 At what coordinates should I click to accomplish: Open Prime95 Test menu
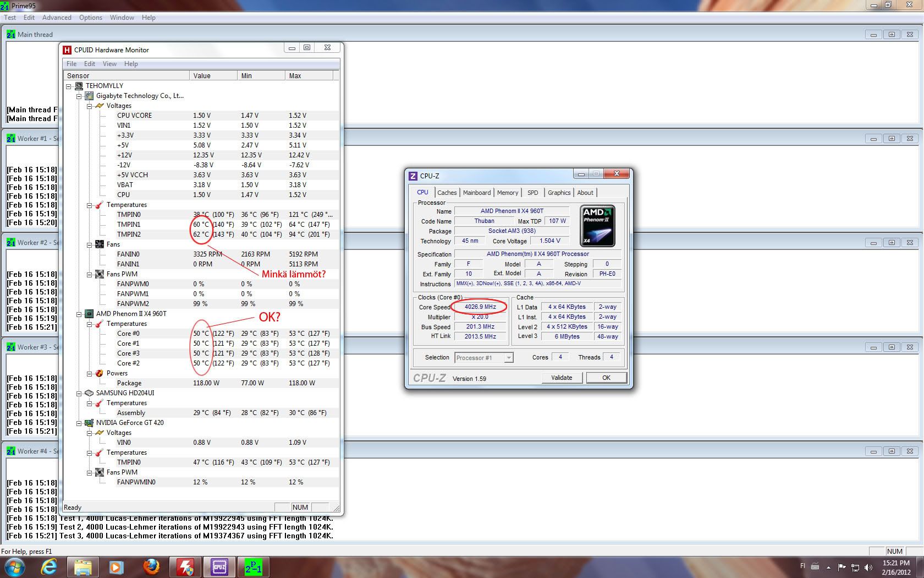point(10,18)
